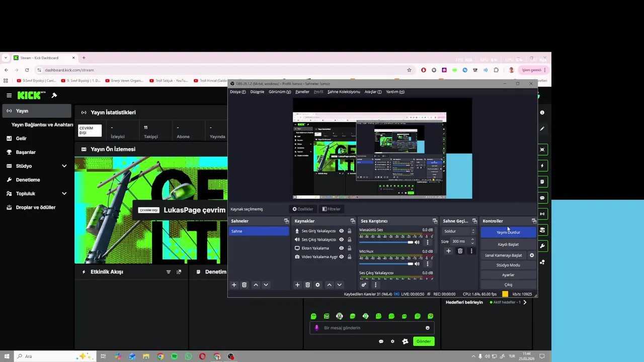Open the Düzenle menu in OBS
The height and width of the screenshot is (362, 644).
(x=257, y=92)
